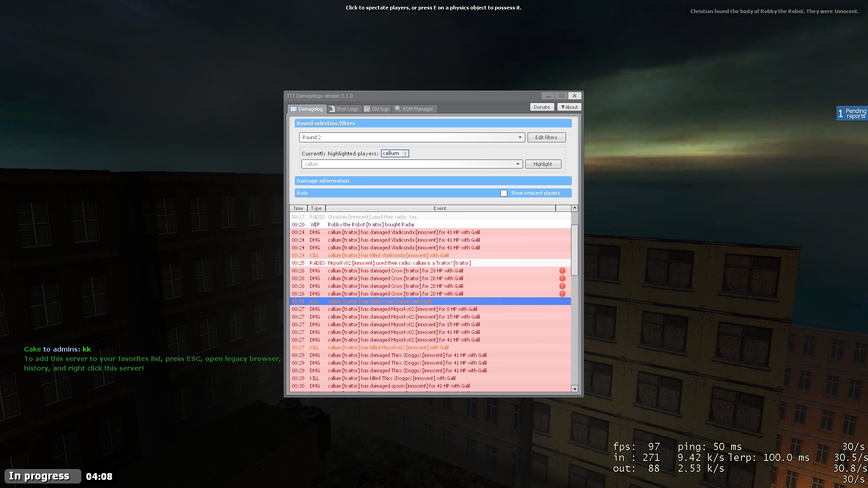868x488 pixels.
Task: Click the Highlight button
Action: point(543,164)
